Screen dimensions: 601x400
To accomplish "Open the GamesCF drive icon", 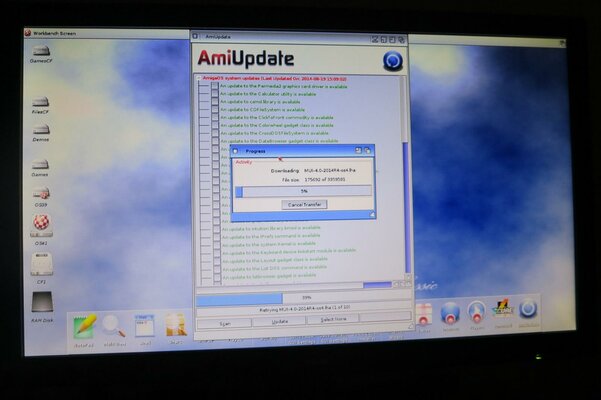I will pyautogui.click(x=41, y=51).
